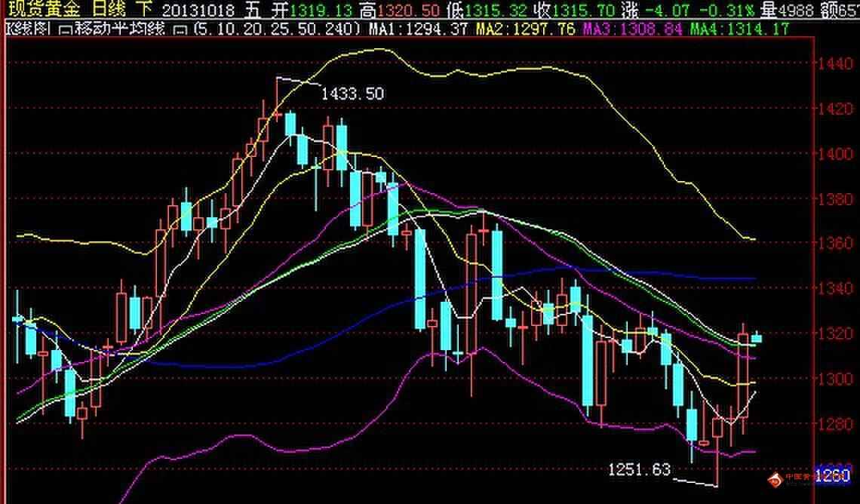
Task: Click the 1251.63 low price annotation
Action: [x=639, y=469]
